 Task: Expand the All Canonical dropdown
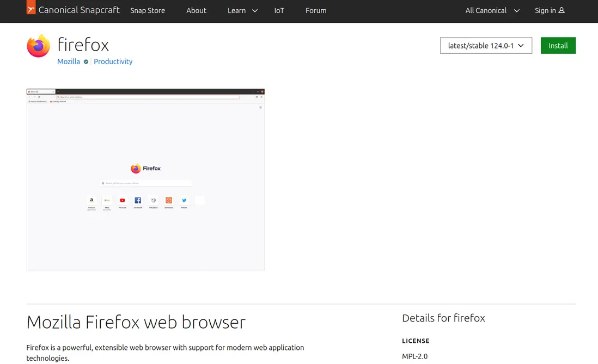click(x=492, y=11)
